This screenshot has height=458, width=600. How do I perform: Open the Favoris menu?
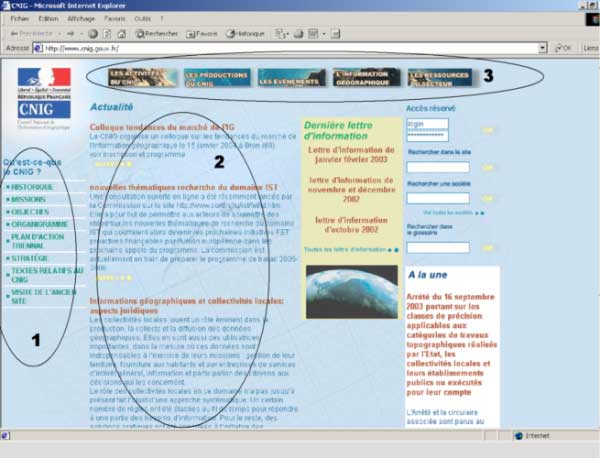[114, 18]
